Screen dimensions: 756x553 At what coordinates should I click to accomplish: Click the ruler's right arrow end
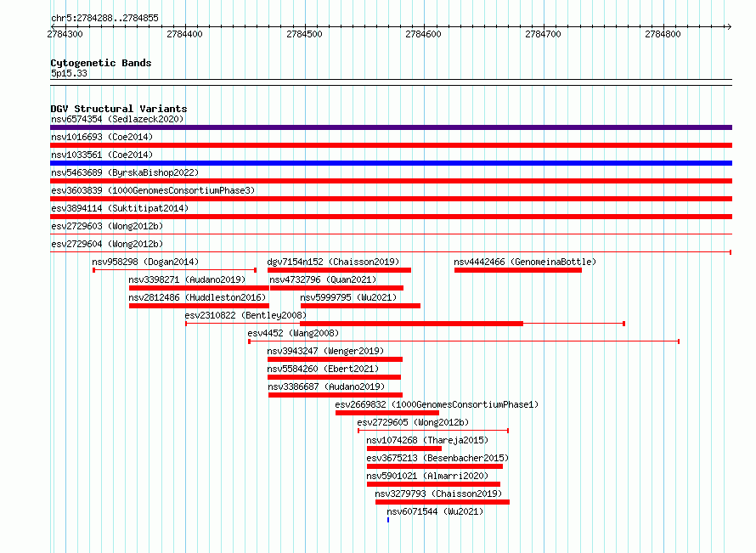pos(729,26)
